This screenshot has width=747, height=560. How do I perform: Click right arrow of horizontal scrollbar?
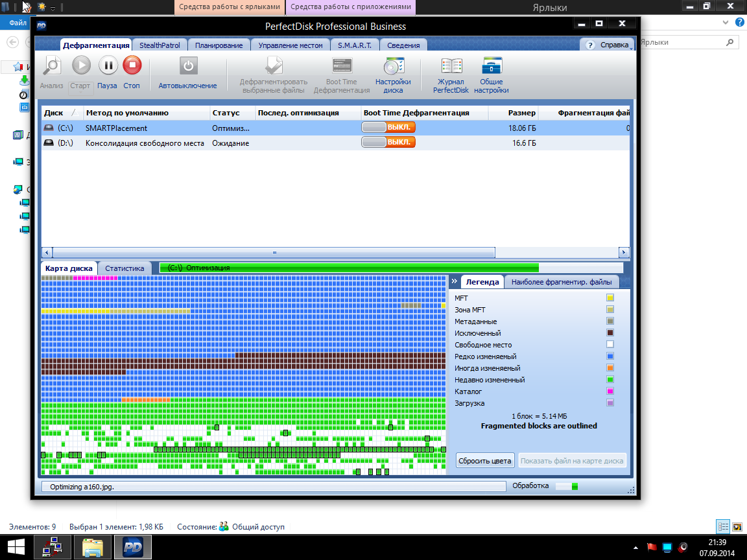click(624, 252)
